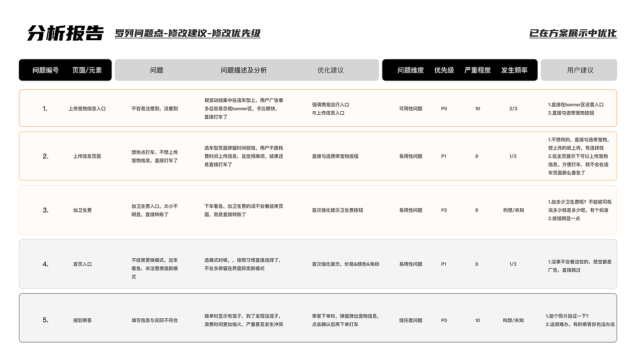Viewport: 636px width, 364px height.
Task: Select the 构想/未知 frequency cell in row 3
Action: (513, 210)
